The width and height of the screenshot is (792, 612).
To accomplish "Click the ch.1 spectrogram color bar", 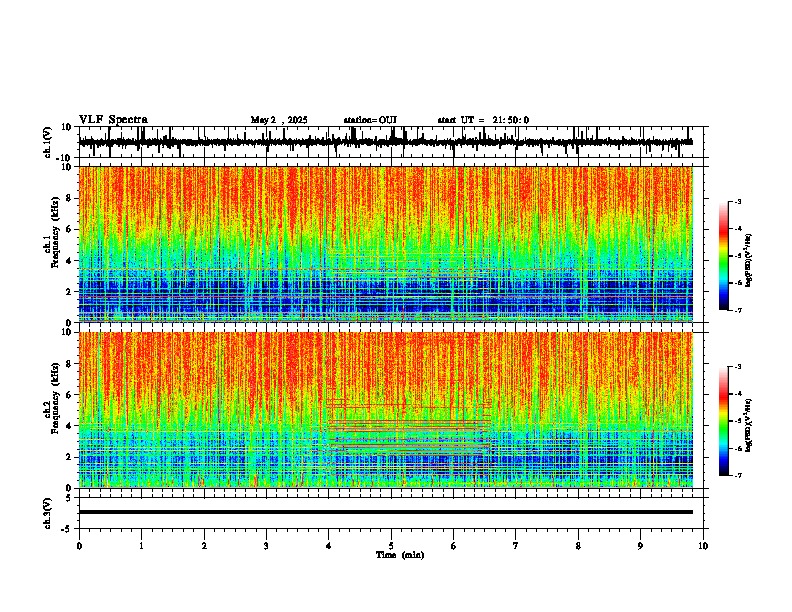I will [724, 256].
